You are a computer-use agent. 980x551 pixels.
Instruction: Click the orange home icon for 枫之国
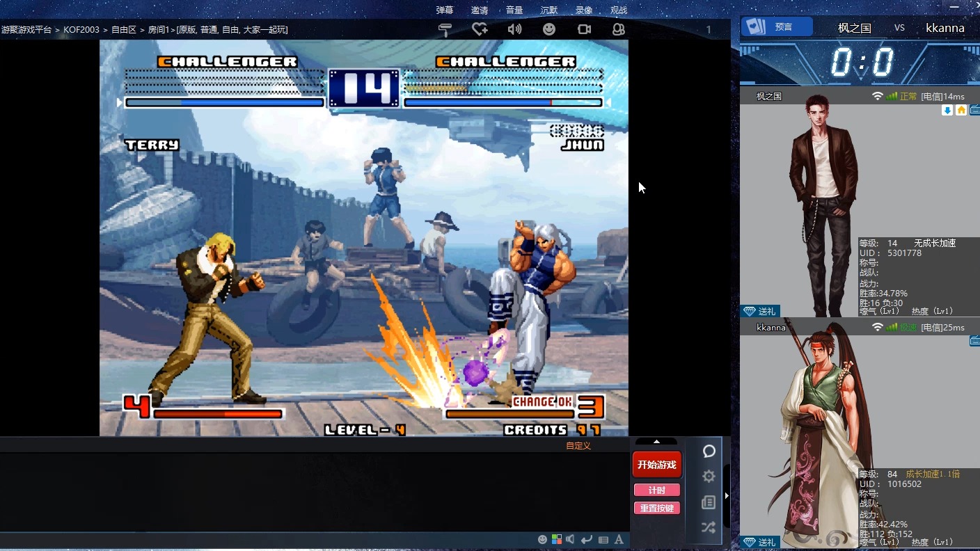(961, 110)
